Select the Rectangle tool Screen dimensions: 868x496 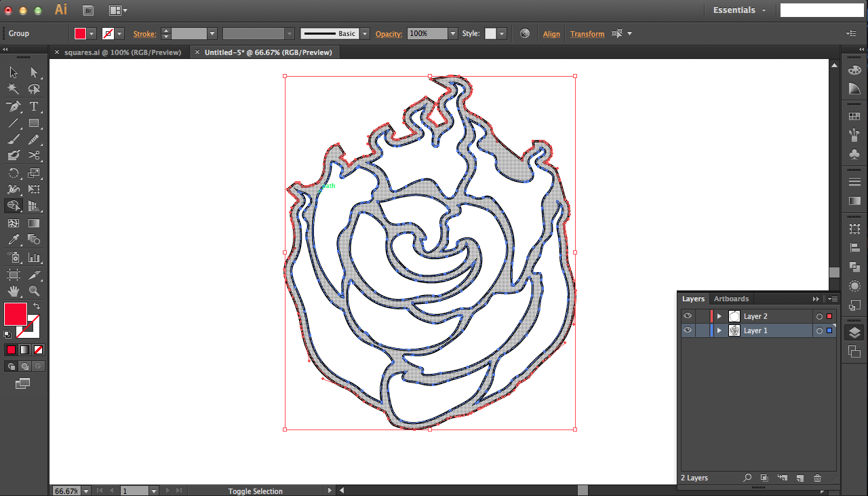pyautogui.click(x=34, y=123)
